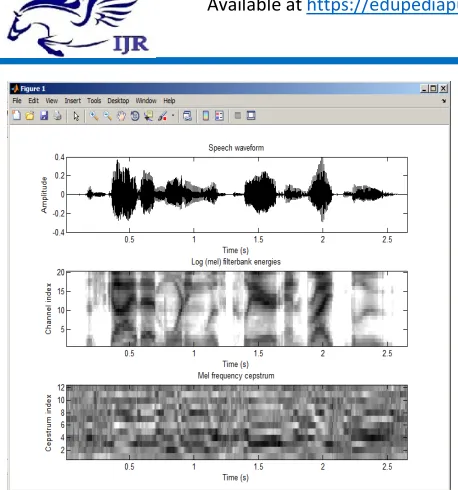This screenshot has height=490, width=458.
Task: Click inside the mel cepstrum plot
Action: 237,422
